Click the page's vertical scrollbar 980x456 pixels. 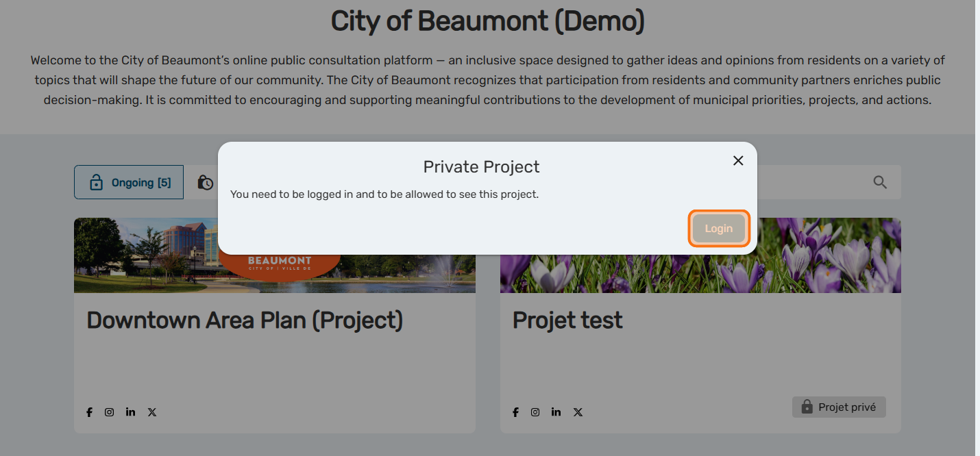977,205
